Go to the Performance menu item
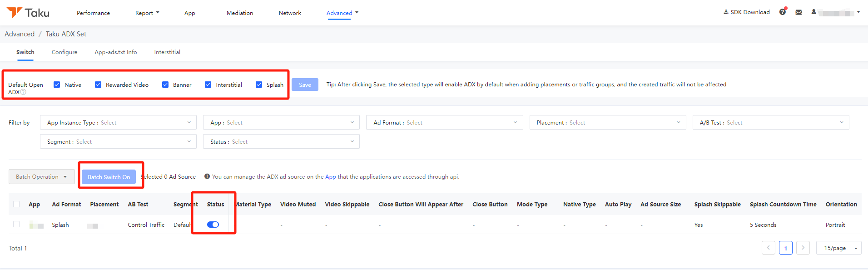This screenshot has width=868, height=270. pos(93,13)
